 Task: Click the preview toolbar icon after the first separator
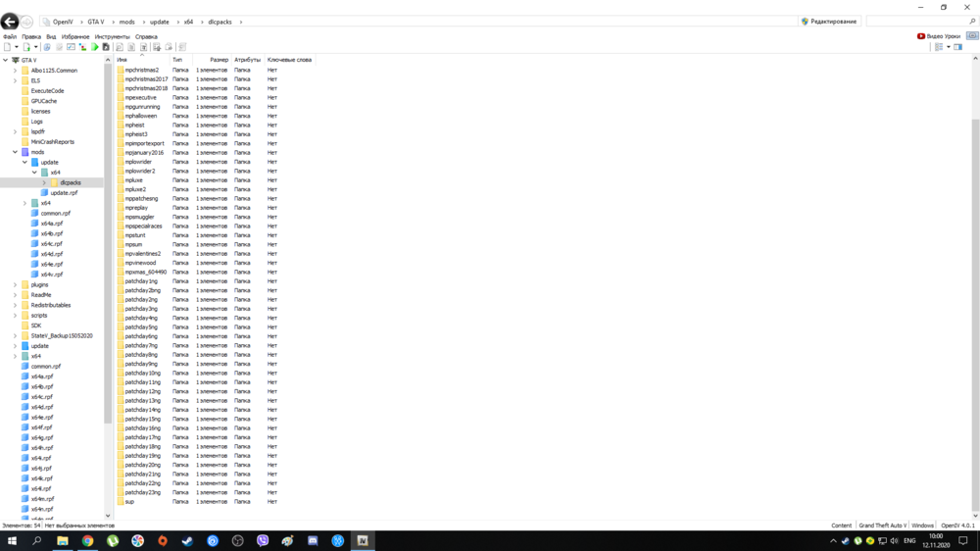(120, 47)
